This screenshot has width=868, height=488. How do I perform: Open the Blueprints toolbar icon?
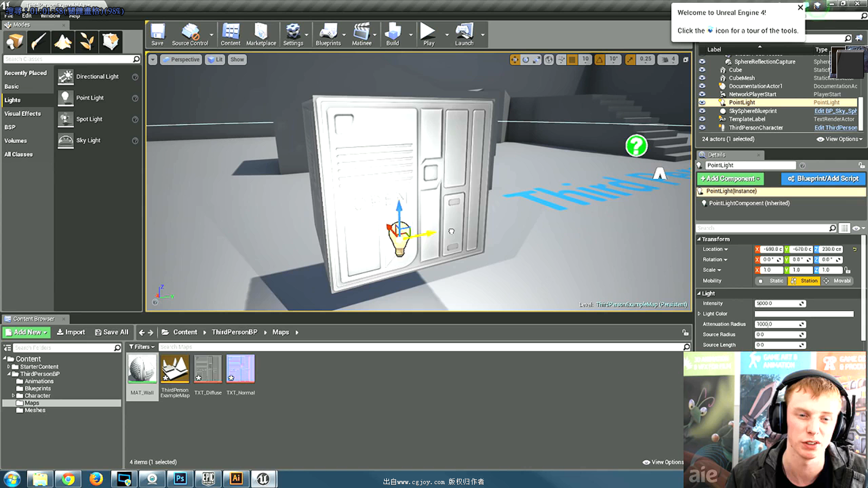328,35
